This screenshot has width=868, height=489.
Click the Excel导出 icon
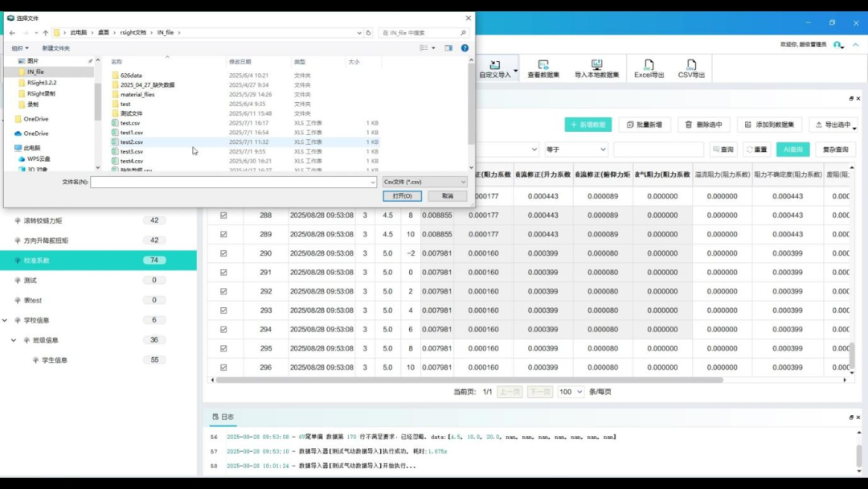(649, 68)
